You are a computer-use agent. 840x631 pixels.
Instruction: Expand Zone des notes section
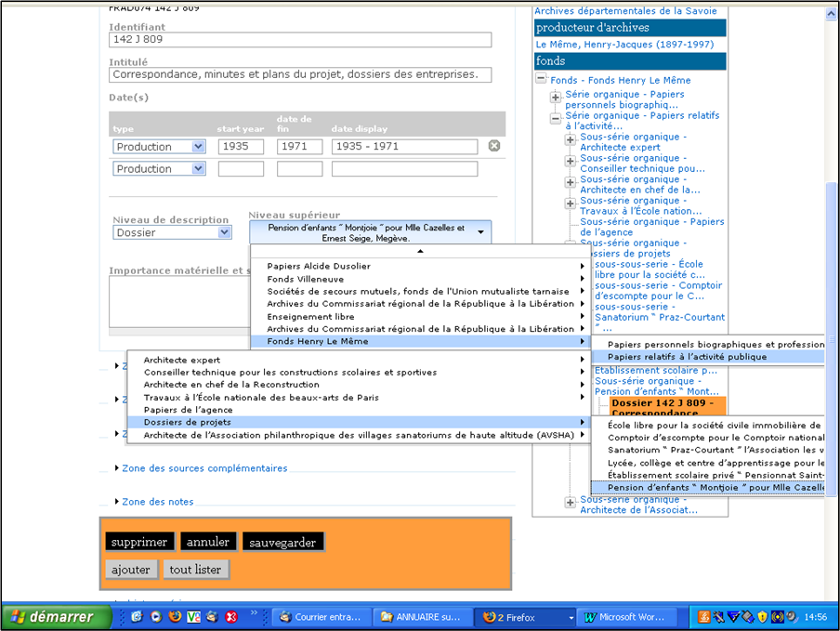click(x=158, y=502)
